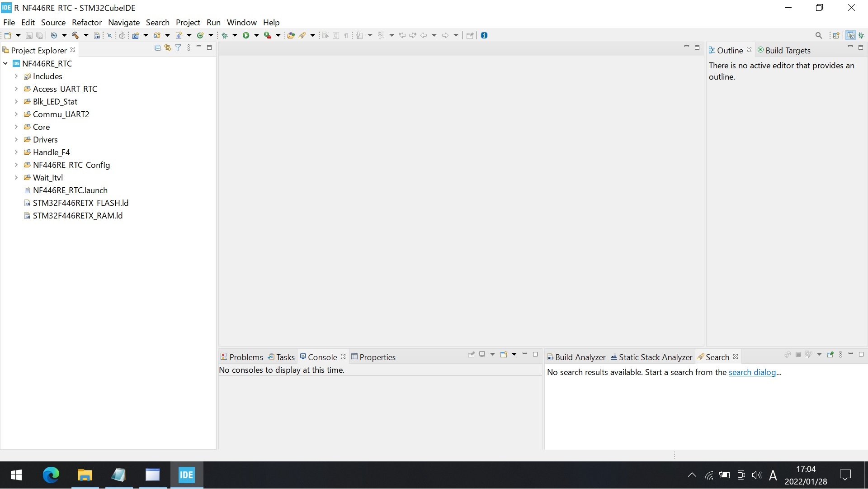Click the External Tools run icon
868x489 pixels.
(268, 35)
